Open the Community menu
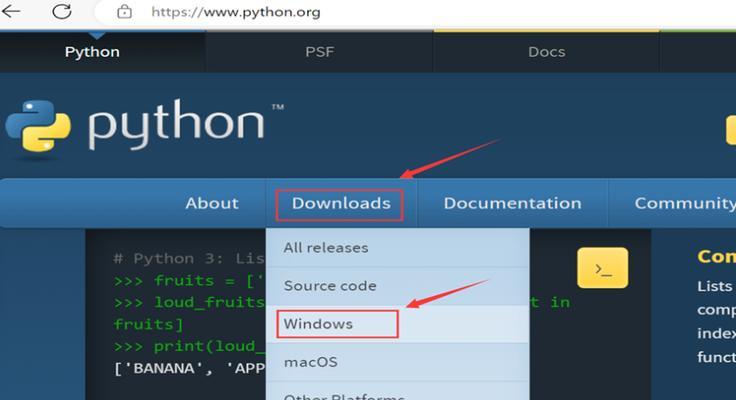736x400 pixels. click(685, 203)
